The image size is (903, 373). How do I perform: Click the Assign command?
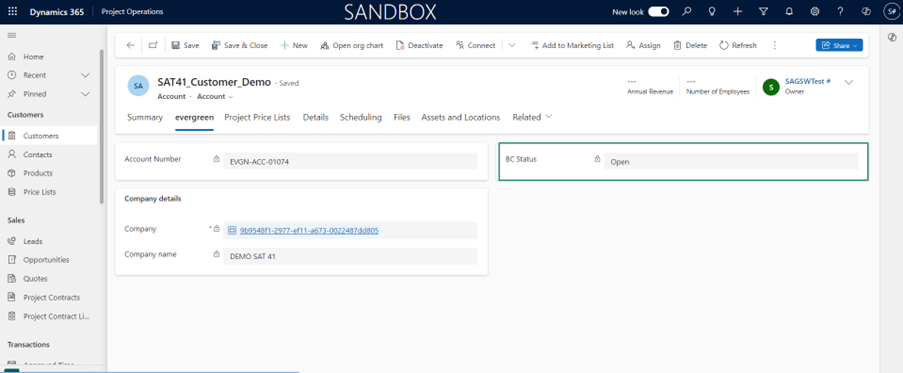click(643, 45)
